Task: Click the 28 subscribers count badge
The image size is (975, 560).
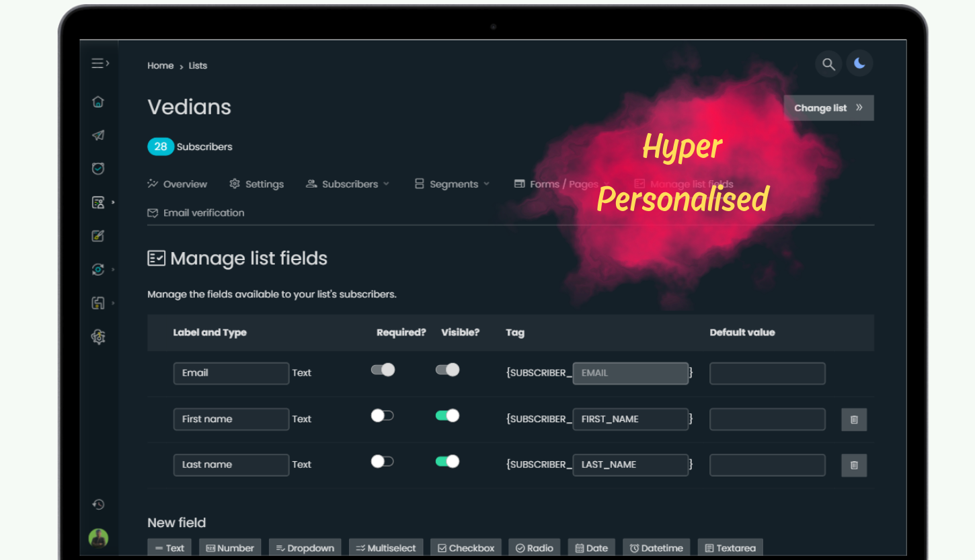Action: [x=161, y=147]
